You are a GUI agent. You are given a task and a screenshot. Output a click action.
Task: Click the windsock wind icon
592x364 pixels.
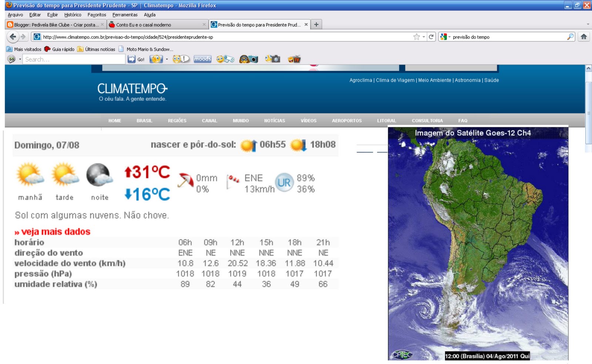point(233,181)
